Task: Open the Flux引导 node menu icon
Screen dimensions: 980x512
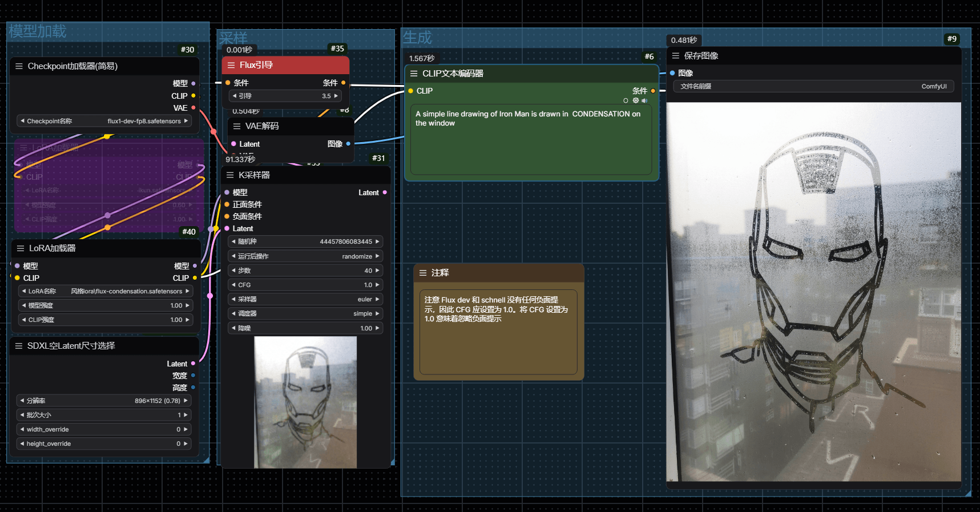Action: [x=231, y=65]
